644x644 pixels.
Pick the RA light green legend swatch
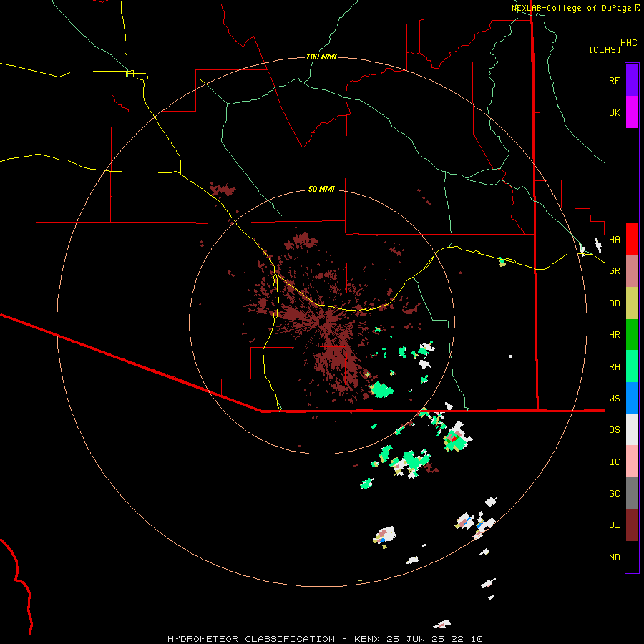pos(632,366)
